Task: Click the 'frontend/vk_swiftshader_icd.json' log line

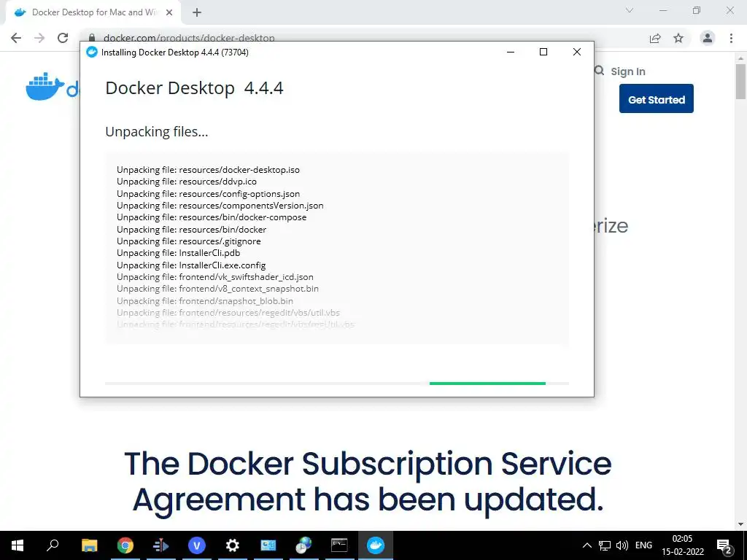Action: [215, 276]
